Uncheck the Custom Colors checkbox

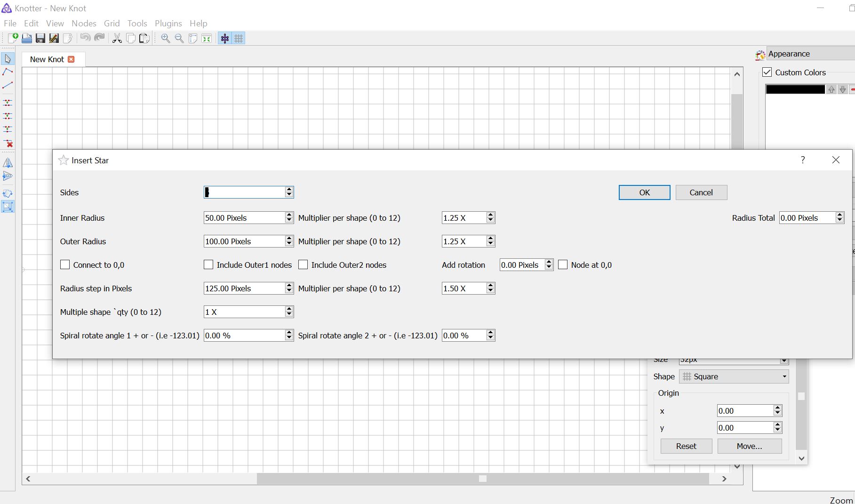767,72
